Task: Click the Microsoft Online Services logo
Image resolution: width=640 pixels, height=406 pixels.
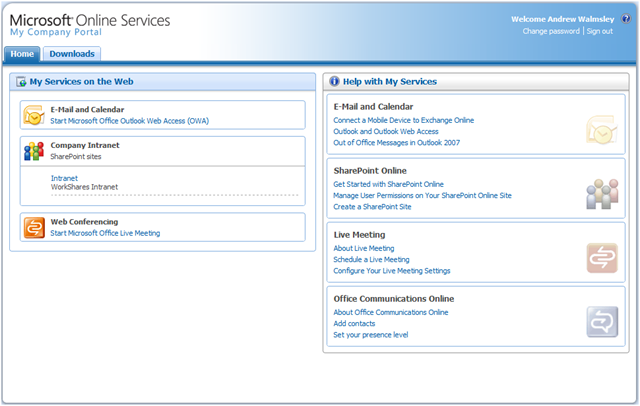Action: pos(90,20)
